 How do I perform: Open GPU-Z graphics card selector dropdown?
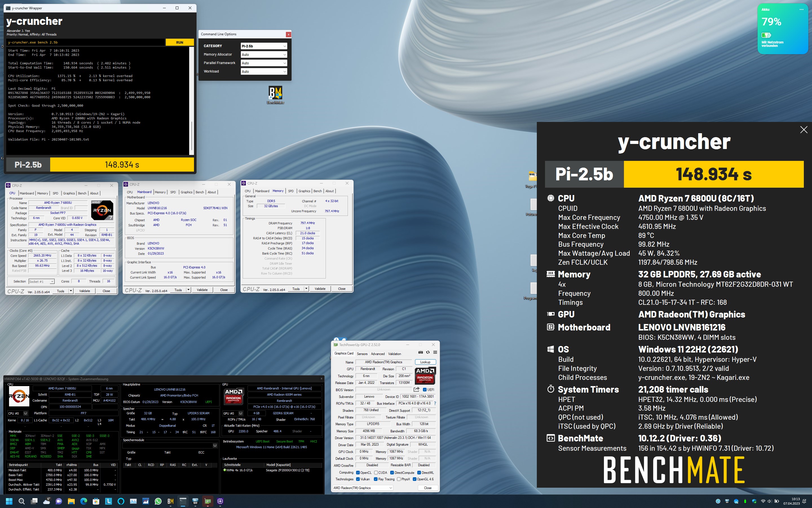pos(362,488)
